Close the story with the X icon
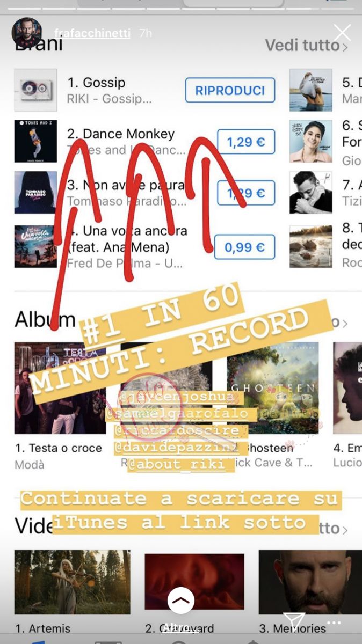362x644 pixels. tap(342, 33)
